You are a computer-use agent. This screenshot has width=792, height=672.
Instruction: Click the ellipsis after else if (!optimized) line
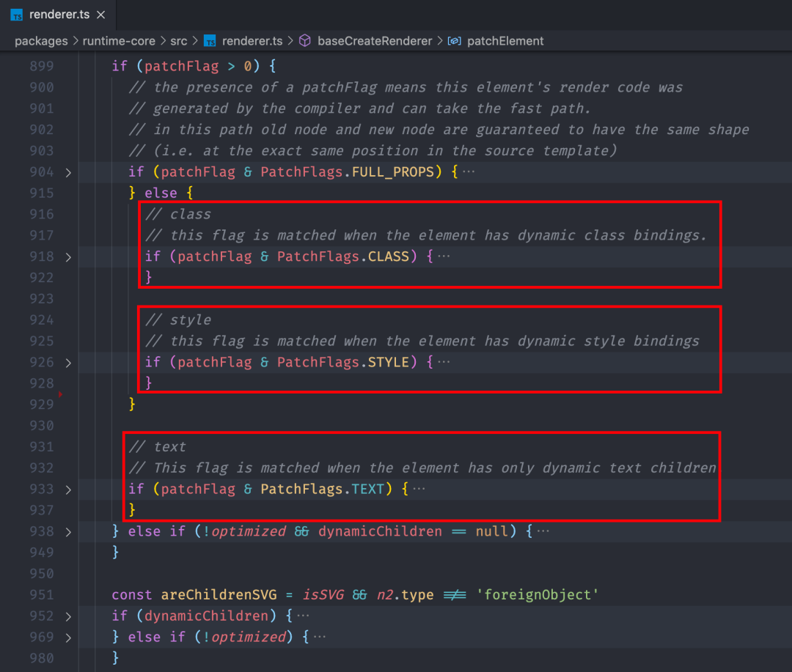tap(319, 637)
